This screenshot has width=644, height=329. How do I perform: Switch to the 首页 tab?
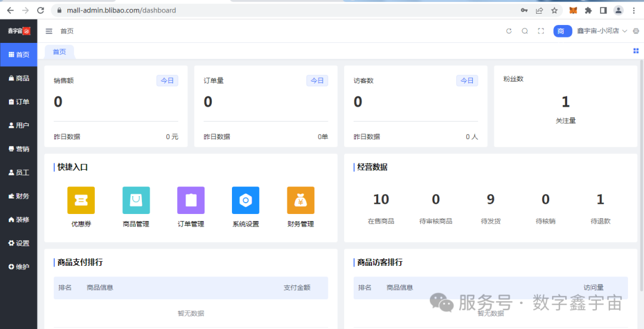(60, 52)
